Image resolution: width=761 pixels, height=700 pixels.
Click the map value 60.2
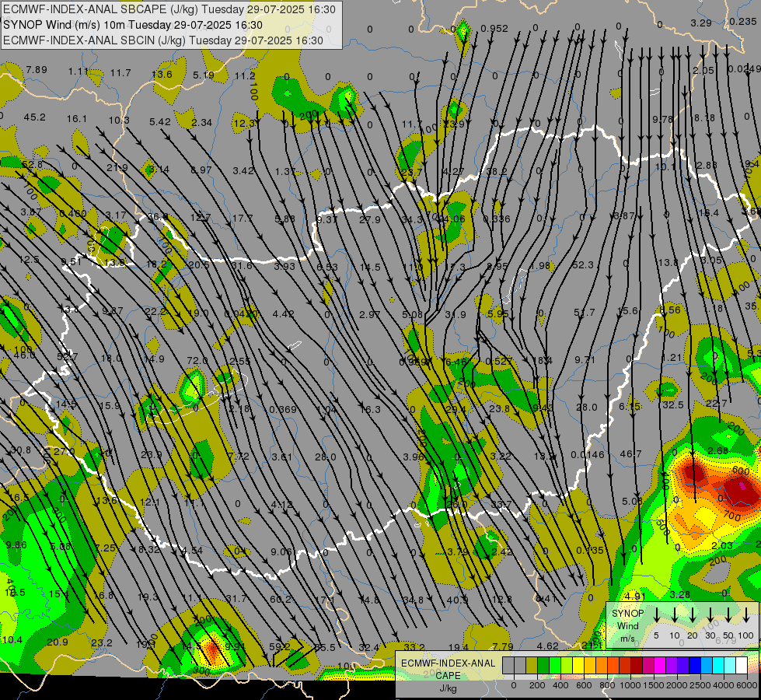280,599
